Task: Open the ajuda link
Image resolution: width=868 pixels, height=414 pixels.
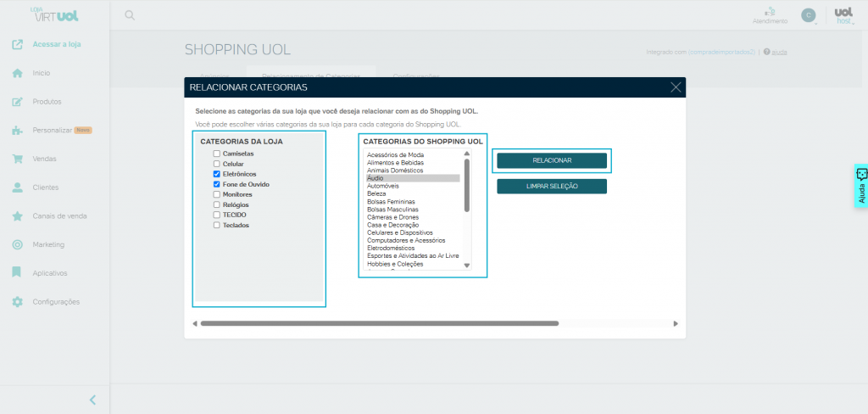Action: 780,52
